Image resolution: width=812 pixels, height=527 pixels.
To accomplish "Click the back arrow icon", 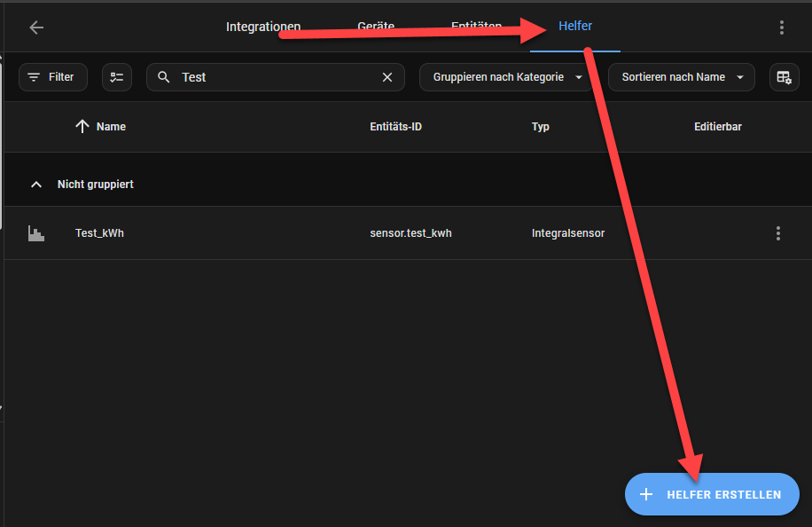I will [36, 28].
